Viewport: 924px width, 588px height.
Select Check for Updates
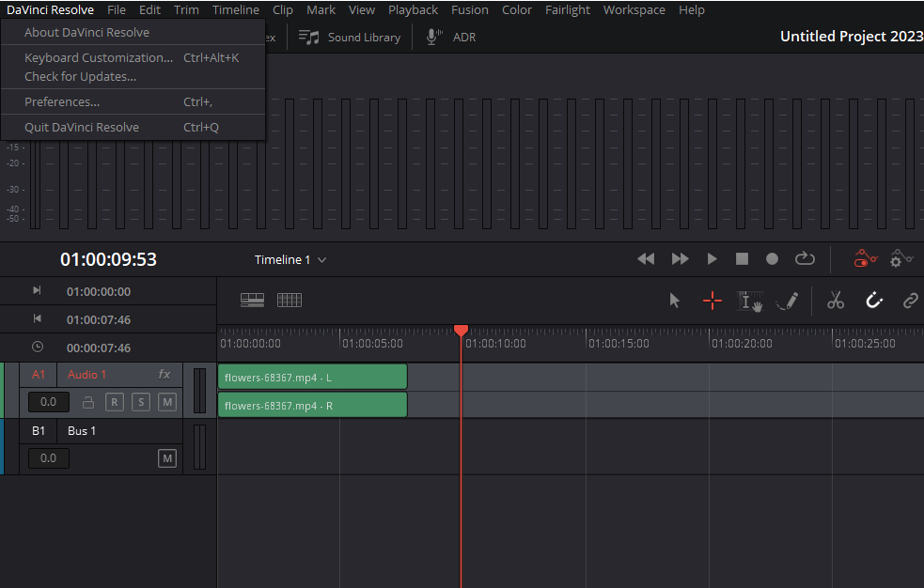133,76
